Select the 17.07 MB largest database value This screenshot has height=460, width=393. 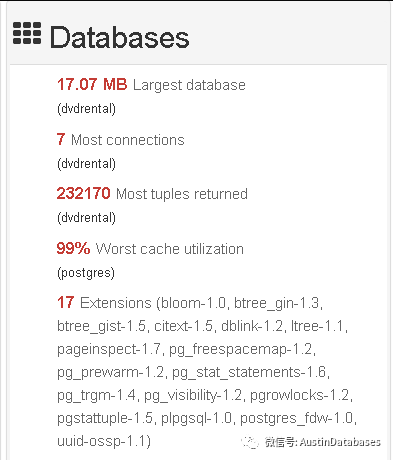click(x=92, y=84)
